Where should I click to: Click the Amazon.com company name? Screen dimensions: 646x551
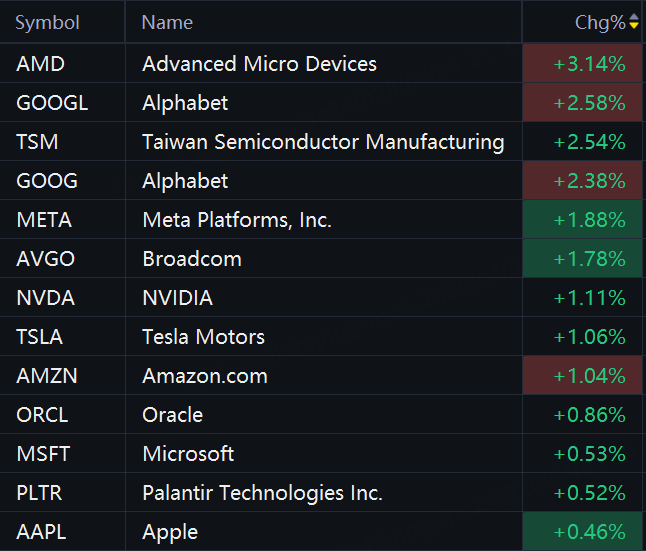[x=205, y=376]
